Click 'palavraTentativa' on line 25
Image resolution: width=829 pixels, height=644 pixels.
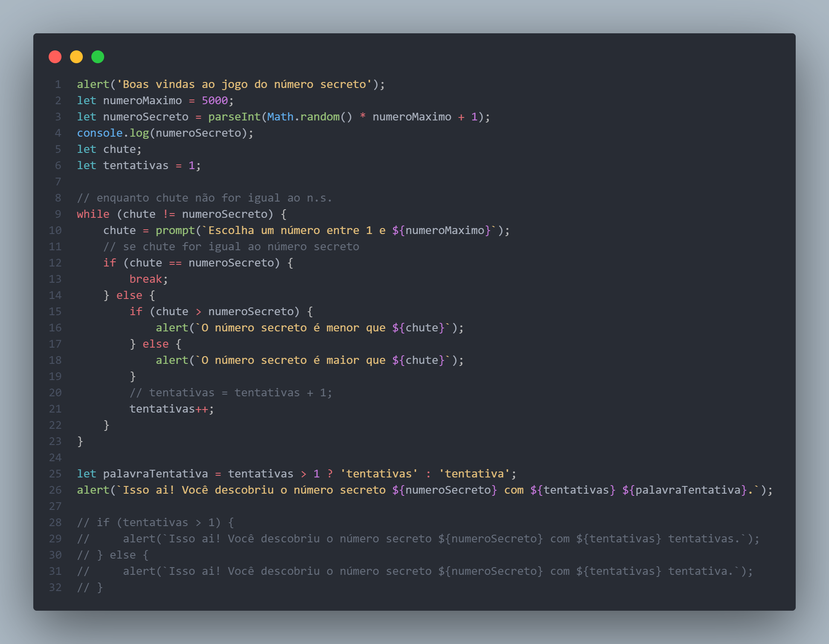[155, 474]
